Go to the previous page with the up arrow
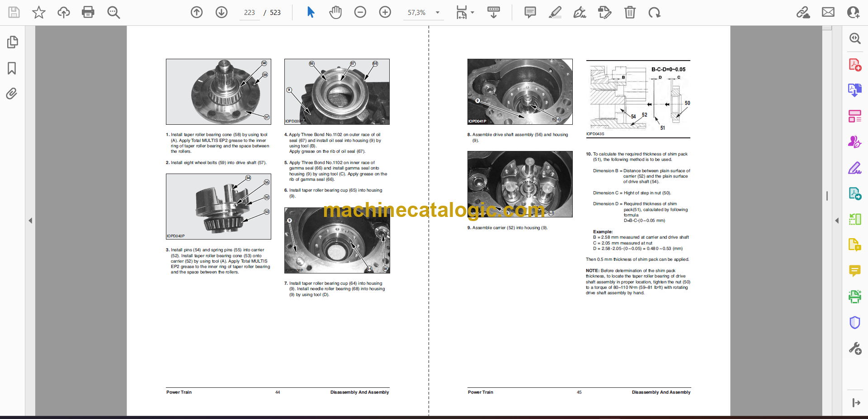 (197, 12)
